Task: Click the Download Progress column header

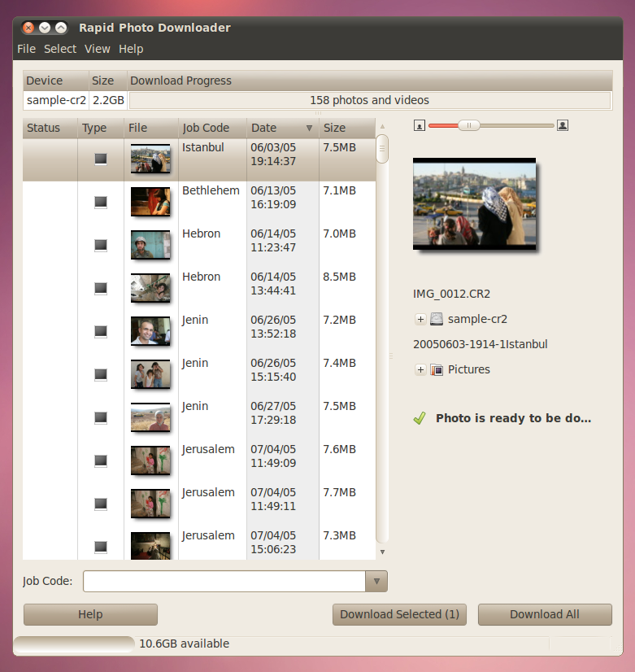Action: pyautogui.click(x=370, y=81)
